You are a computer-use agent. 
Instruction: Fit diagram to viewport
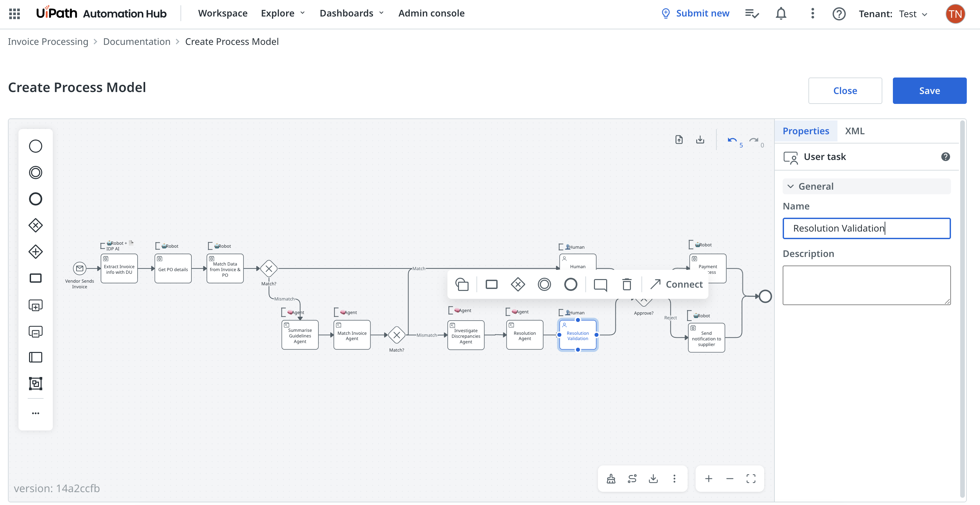coord(751,478)
